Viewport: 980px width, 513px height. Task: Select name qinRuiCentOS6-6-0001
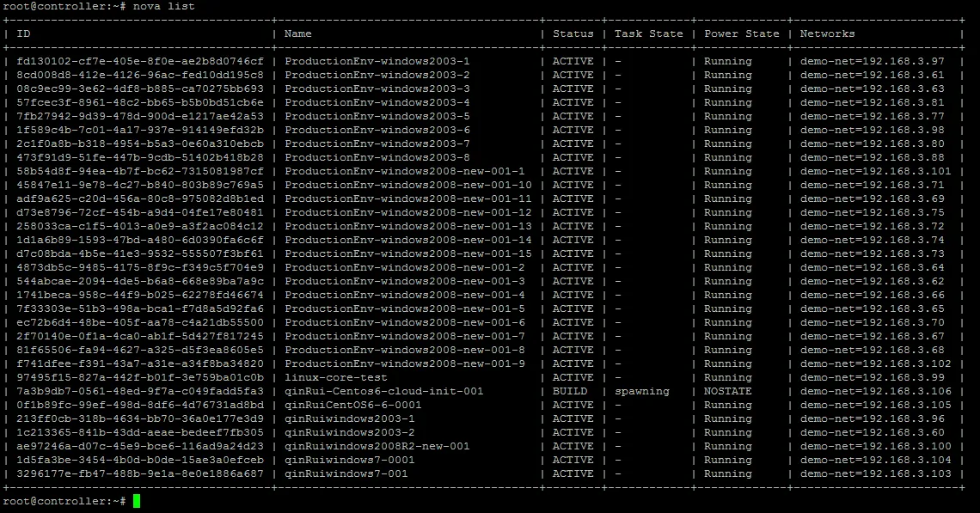coord(353,405)
